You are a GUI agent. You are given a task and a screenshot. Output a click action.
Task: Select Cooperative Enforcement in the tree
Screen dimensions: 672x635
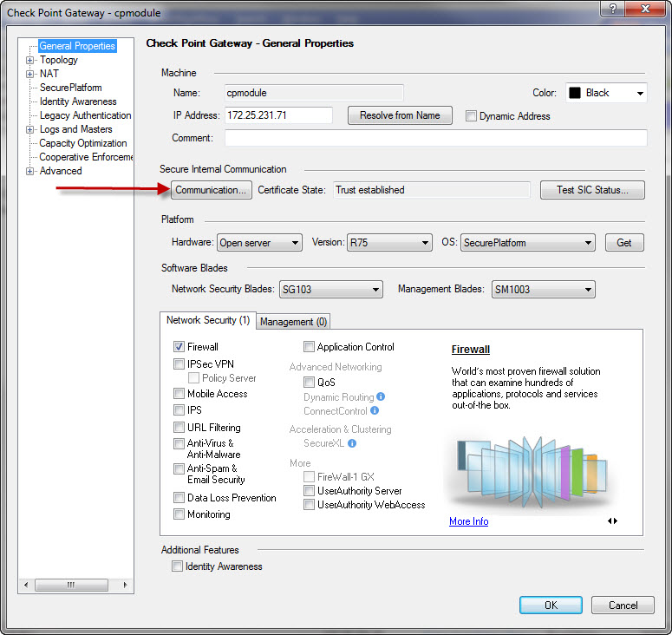point(86,157)
